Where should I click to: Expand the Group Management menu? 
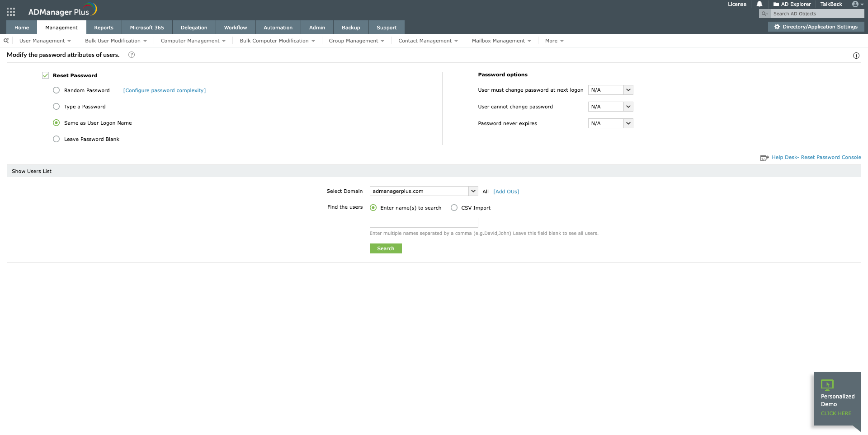click(356, 41)
